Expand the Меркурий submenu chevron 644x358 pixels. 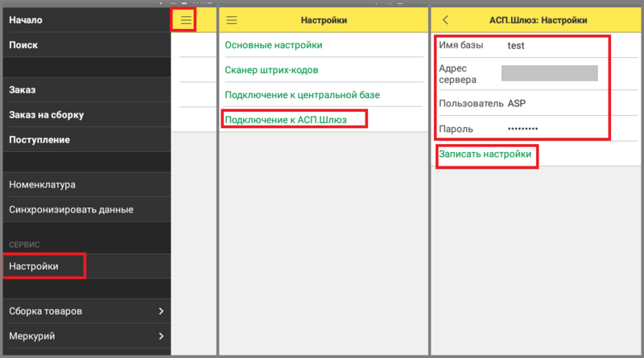(x=161, y=335)
